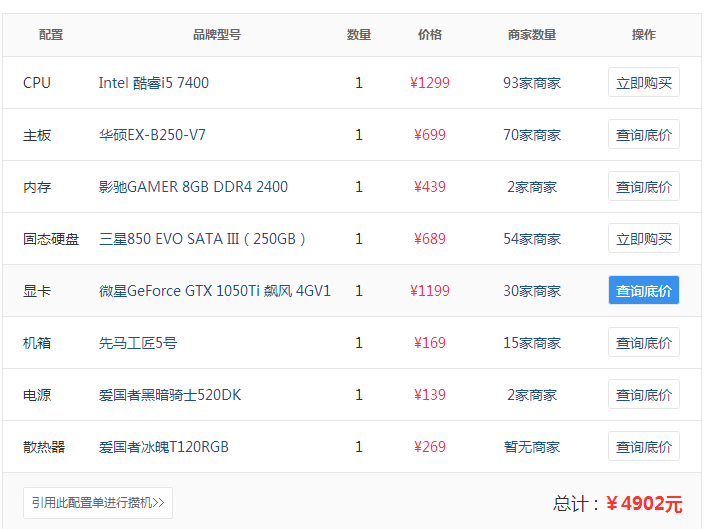This screenshot has height=529, width=709.
Task: Click 商家数量 column header
Action: (x=532, y=35)
